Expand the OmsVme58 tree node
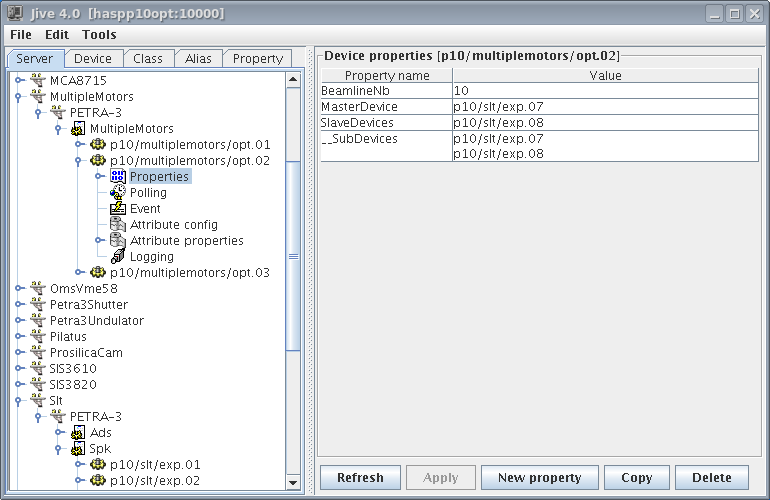Screen dimensions: 770x500 (x=18, y=288)
